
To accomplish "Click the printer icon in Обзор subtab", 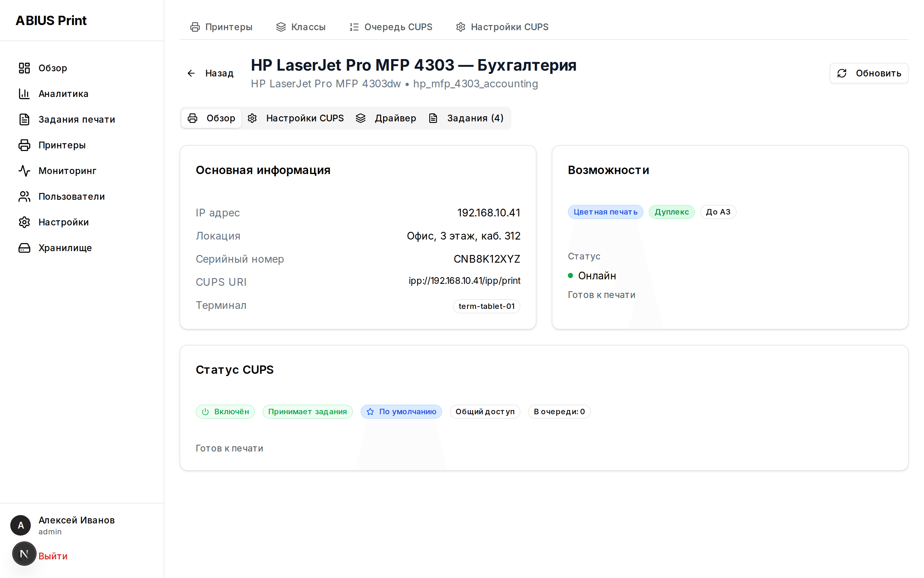I will point(193,118).
